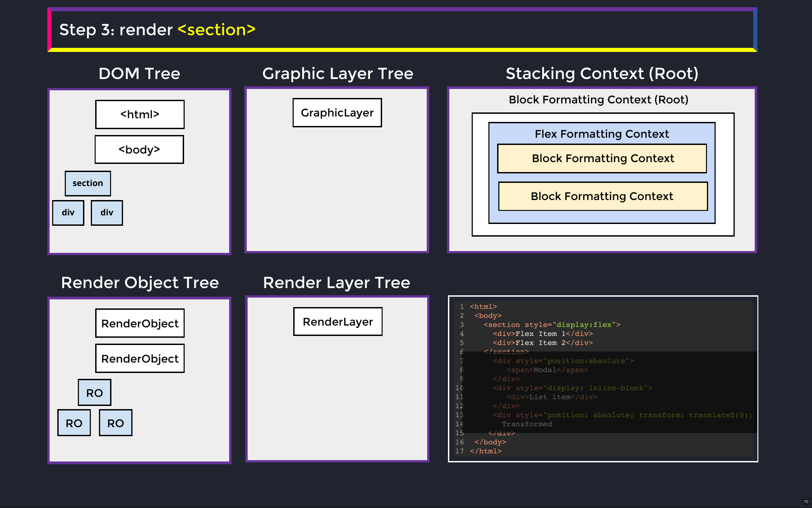Click the lower yellow Block Formatting Context box

point(603,196)
